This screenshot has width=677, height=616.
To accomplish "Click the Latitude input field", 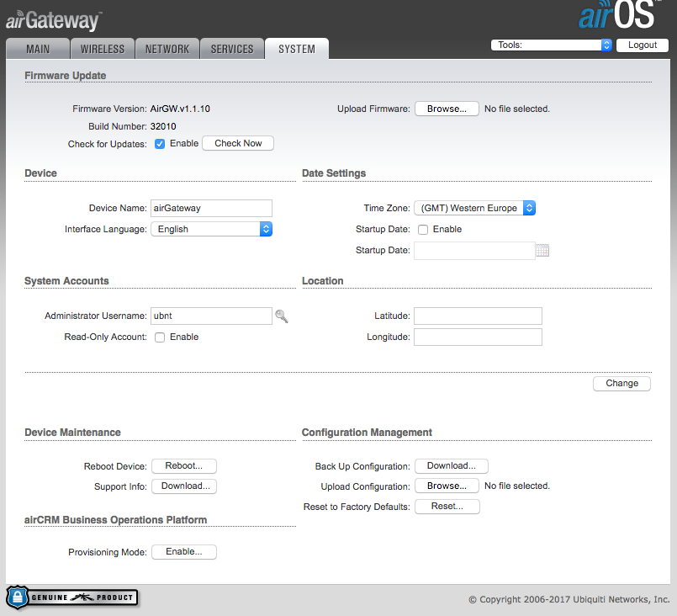I will (x=478, y=316).
